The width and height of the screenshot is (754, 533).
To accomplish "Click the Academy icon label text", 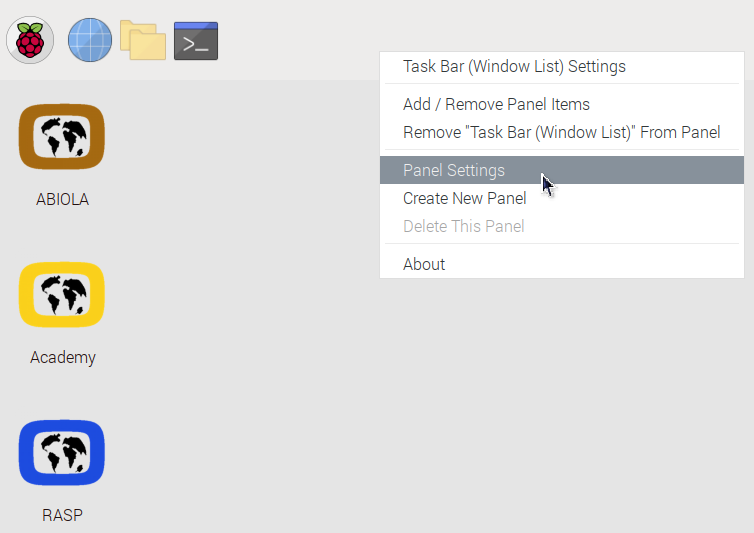I will point(63,357).
